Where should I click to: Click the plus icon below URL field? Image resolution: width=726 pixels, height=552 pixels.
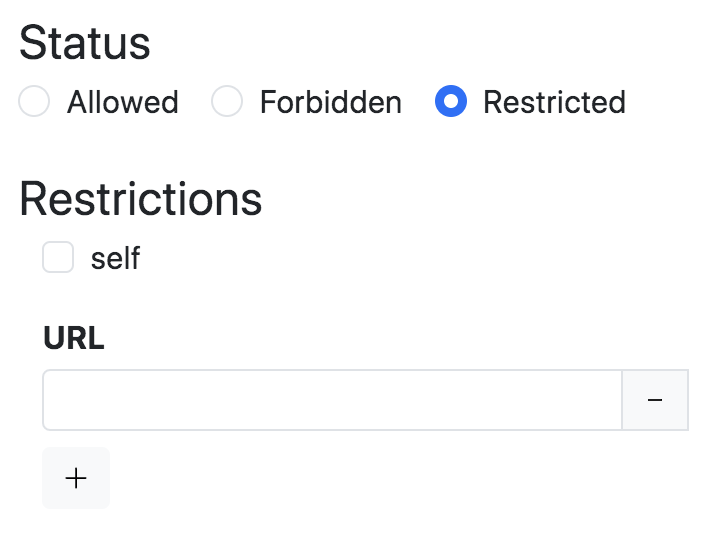[x=76, y=478]
